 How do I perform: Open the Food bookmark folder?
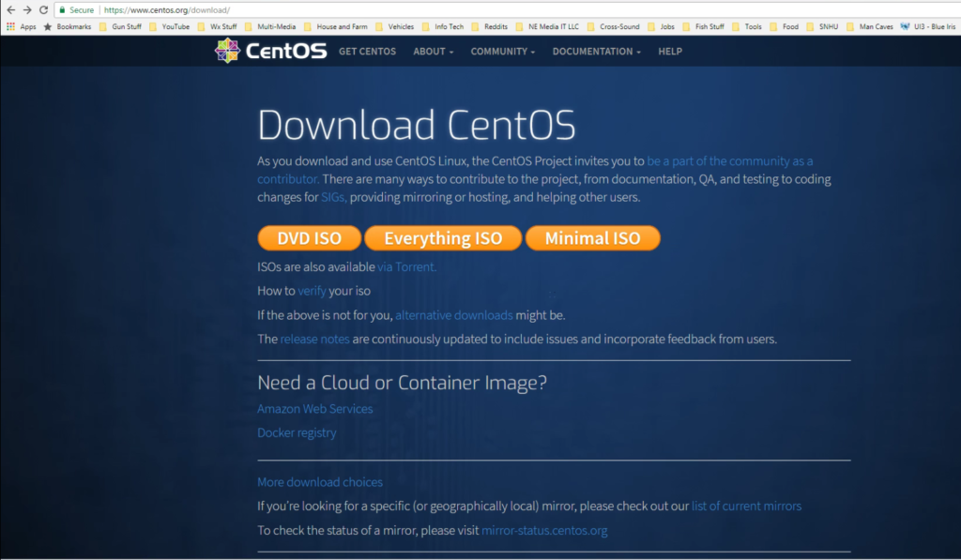pyautogui.click(x=785, y=26)
